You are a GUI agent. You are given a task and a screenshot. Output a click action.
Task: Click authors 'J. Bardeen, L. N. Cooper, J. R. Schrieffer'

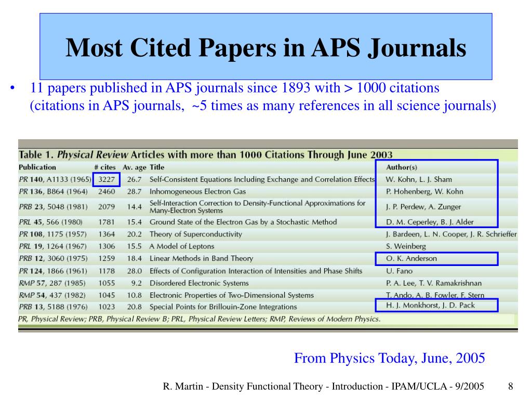pos(451,234)
